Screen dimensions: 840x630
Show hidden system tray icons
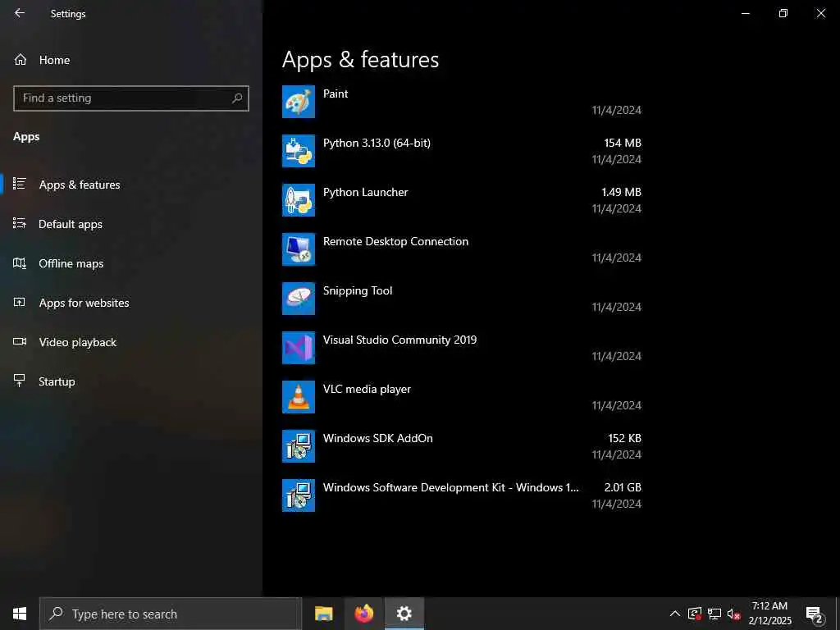tap(675, 614)
